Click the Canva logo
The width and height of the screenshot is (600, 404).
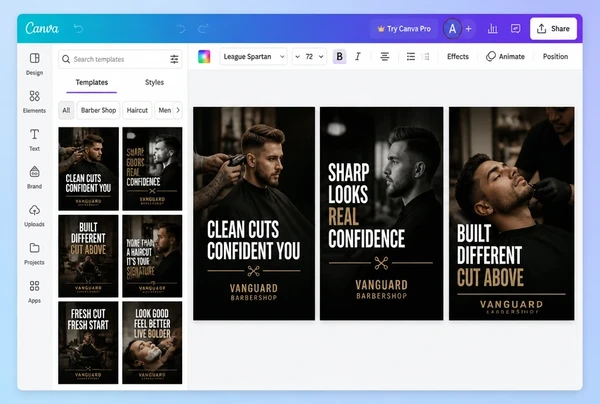[x=42, y=28]
